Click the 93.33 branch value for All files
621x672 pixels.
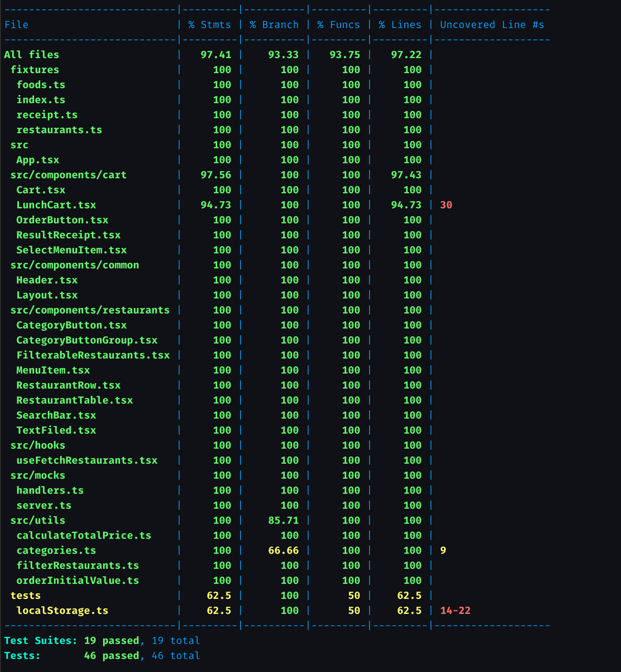(283, 55)
